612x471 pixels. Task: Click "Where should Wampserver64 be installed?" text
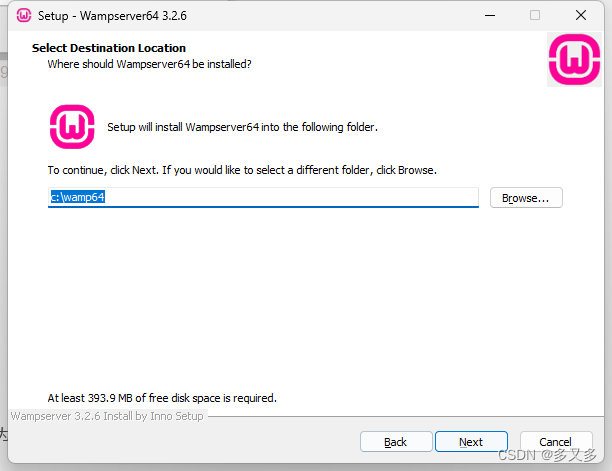point(149,64)
